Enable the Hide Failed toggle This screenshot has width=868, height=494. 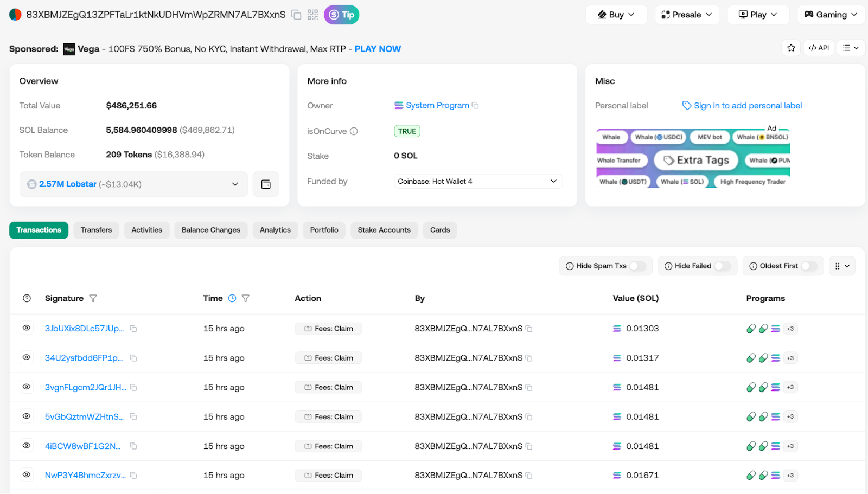(722, 266)
